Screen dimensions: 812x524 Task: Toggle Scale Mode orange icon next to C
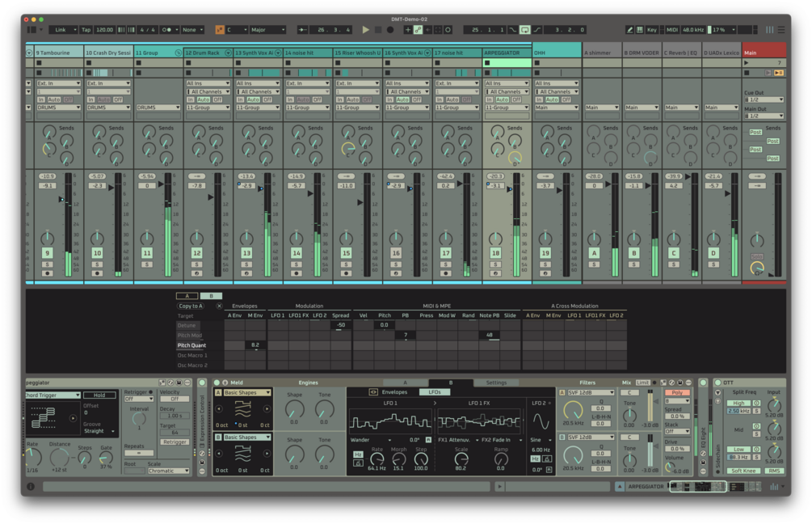220,30
